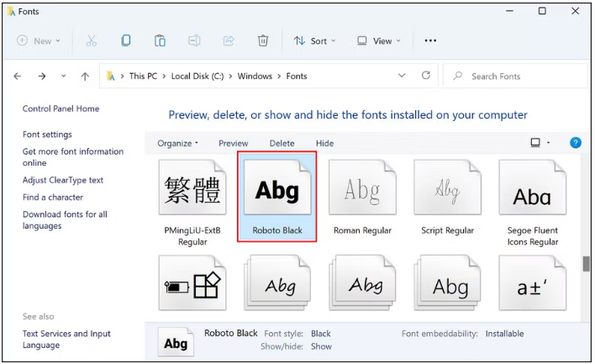Image resolution: width=595 pixels, height=364 pixels.
Task: Open the Organize dropdown menu
Action: [177, 143]
